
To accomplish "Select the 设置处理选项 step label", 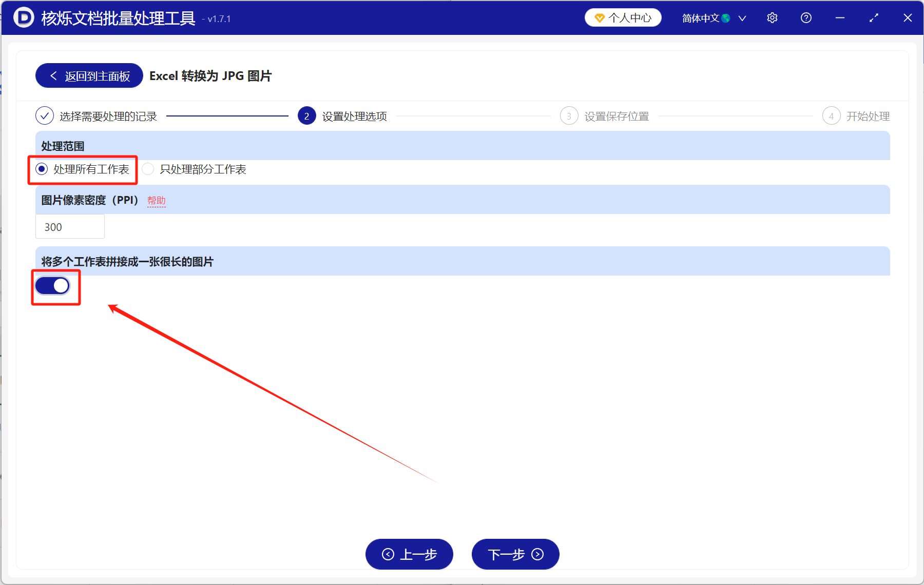I will click(354, 115).
